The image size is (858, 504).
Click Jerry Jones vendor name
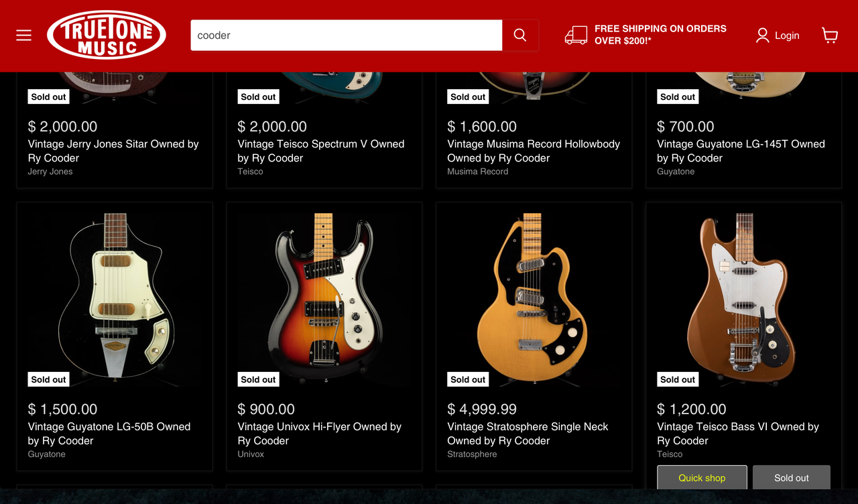click(x=50, y=172)
